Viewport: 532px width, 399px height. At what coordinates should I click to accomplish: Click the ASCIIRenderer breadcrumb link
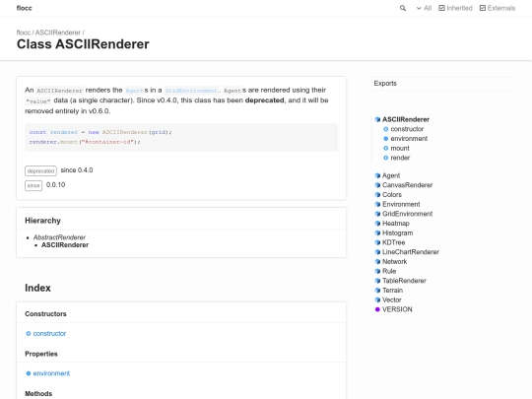[x=58, y=33]
